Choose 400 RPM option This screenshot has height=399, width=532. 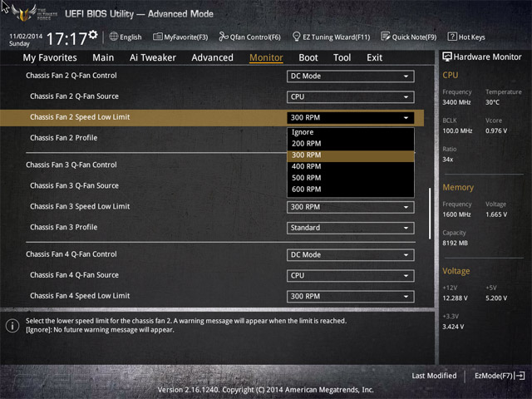click(351, 166)
